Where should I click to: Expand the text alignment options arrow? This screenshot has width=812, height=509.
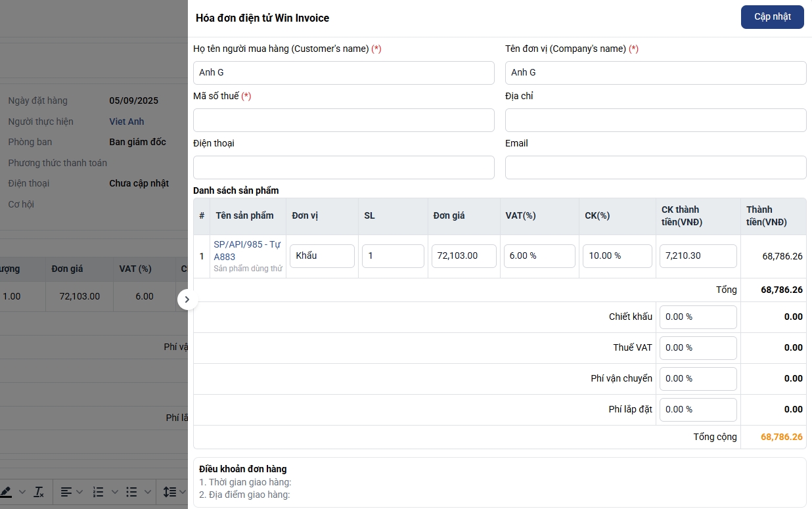(x=79, y=491)
